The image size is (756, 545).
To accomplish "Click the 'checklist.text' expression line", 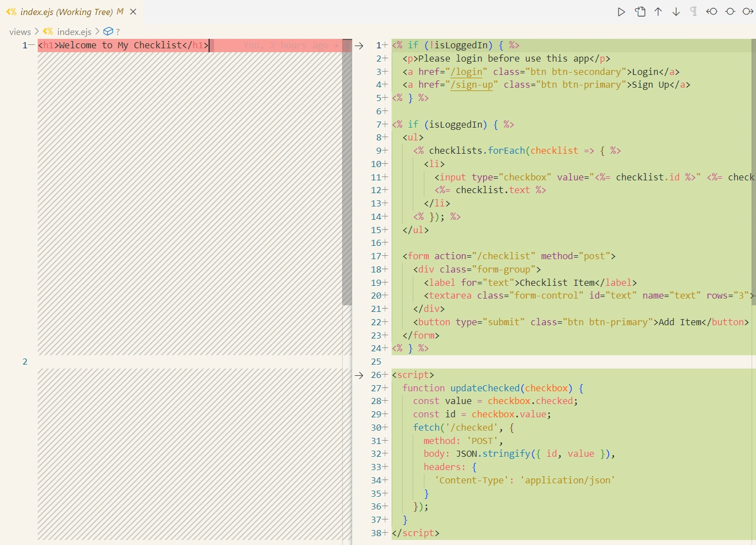I will coord(490,190).
